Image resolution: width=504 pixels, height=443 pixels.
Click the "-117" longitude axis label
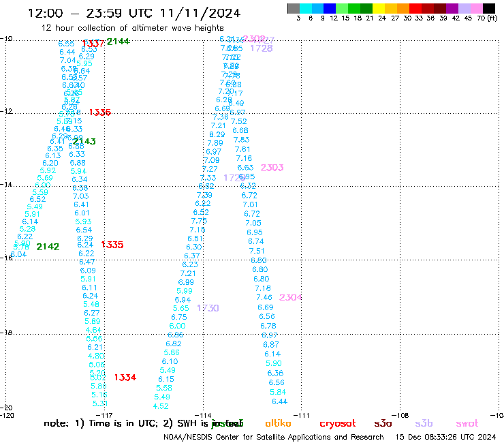(x=104, y=416)
